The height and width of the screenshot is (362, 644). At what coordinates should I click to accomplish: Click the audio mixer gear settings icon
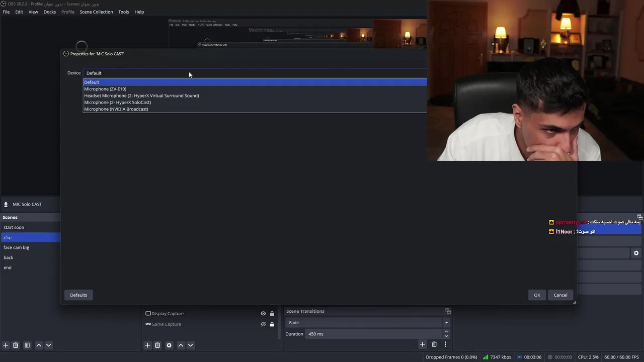click(636, 253)
